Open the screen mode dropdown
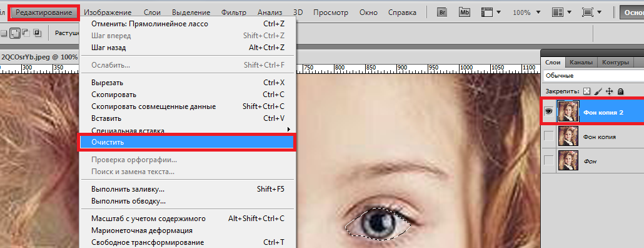Viewport: 644px width, 248px height. tap(592, 13)
